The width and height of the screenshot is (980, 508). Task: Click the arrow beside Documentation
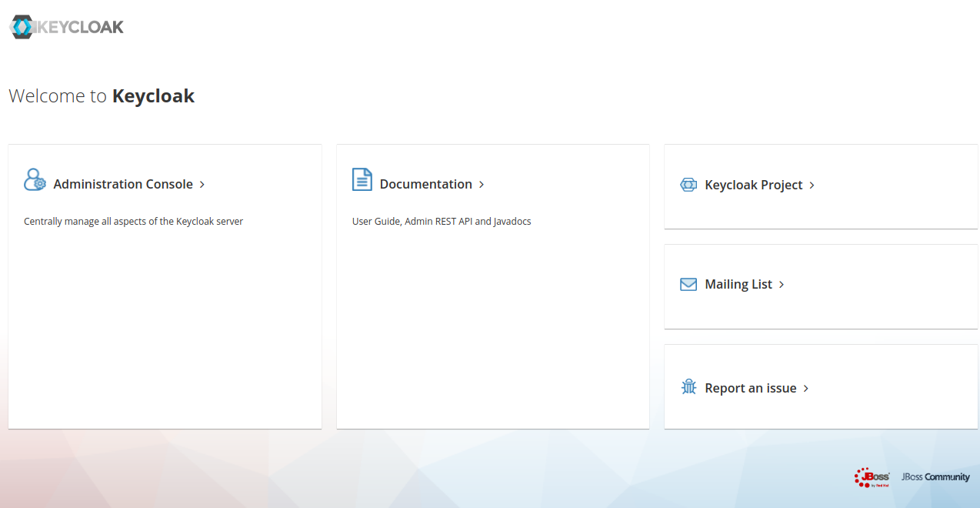click(482, 184)
